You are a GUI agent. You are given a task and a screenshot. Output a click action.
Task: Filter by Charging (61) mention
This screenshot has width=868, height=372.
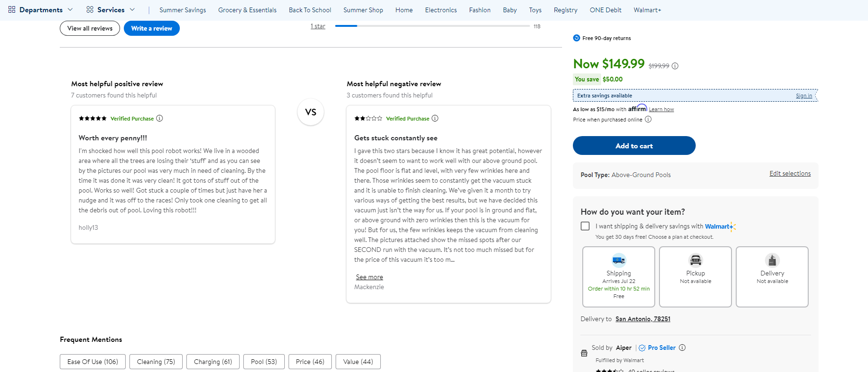(213, 362)
